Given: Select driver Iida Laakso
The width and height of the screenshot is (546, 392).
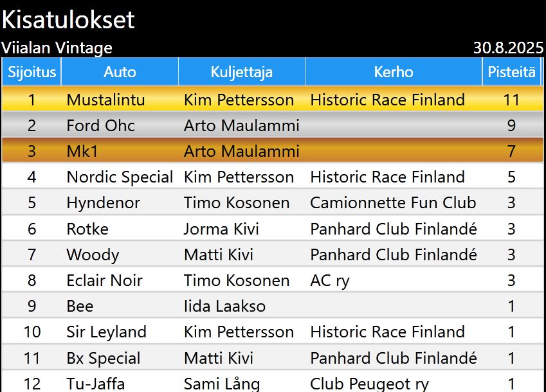Looking at the screenshot, I should tap(224, 306).
